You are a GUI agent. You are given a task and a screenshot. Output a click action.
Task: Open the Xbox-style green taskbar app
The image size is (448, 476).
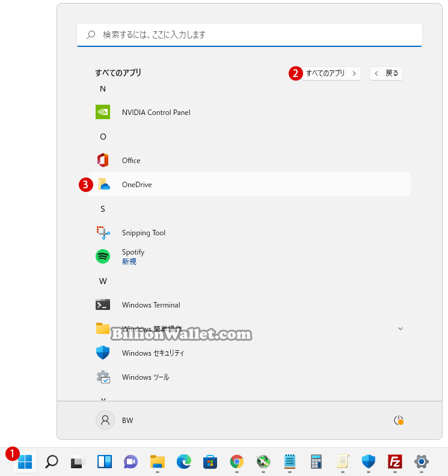pos(263,462)
